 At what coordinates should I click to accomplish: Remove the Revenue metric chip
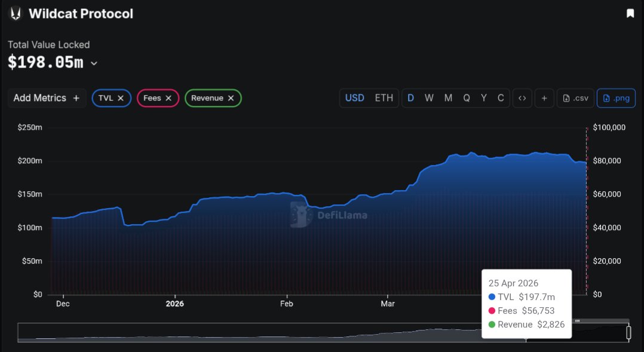point(231,98)
